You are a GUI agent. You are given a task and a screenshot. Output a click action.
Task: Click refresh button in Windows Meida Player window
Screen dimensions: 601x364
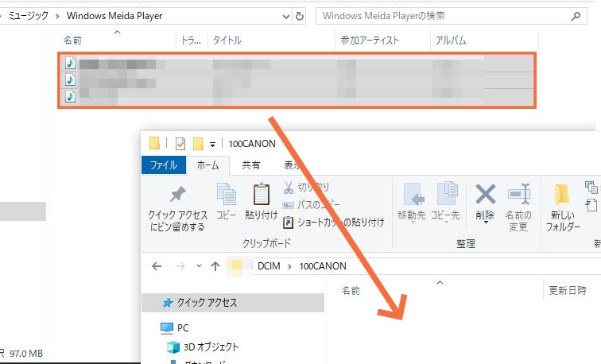[x=300, y=16]
